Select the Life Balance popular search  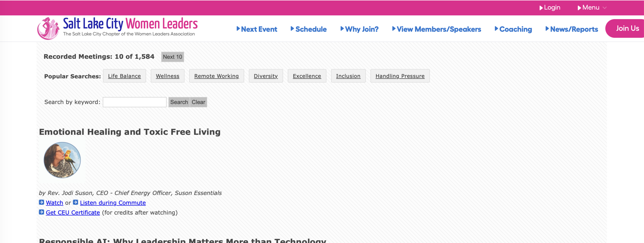click(125, 76)
